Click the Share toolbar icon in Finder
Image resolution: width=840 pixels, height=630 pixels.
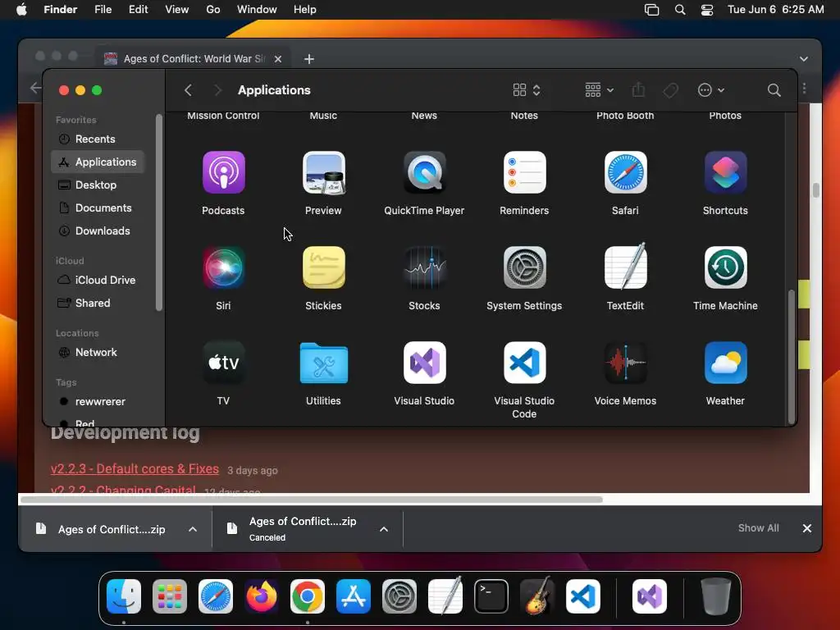[x=638, y=89]
